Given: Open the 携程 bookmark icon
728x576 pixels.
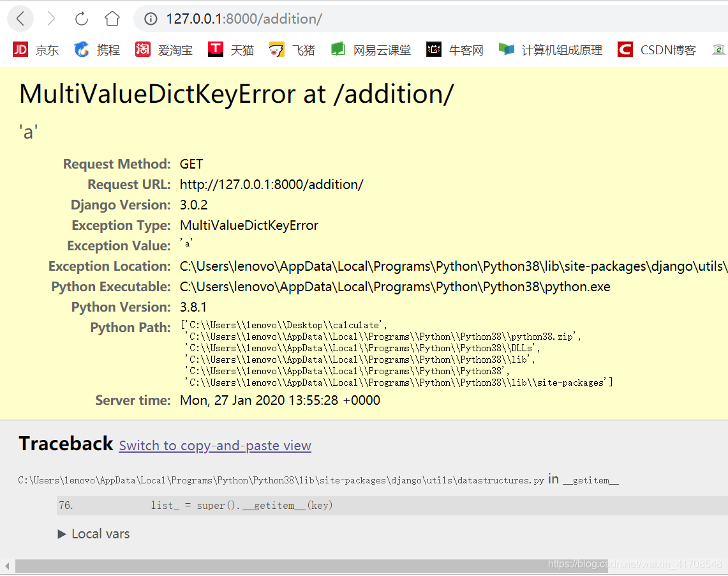Looking at the screenshot, I should coord(81,49).
